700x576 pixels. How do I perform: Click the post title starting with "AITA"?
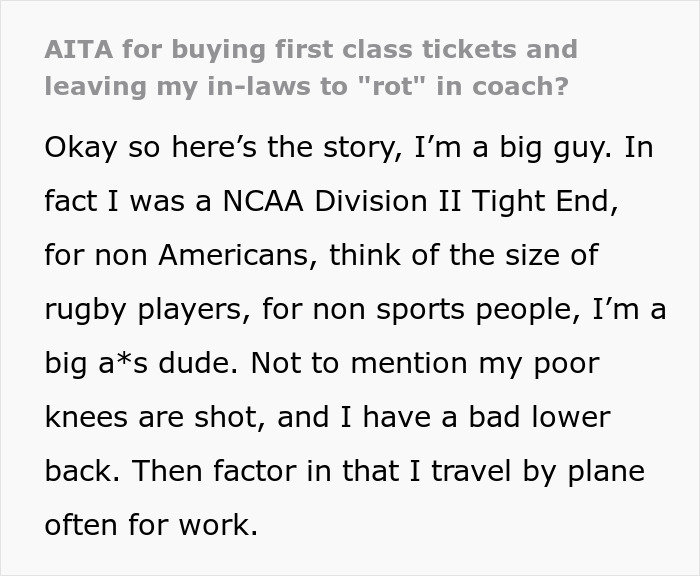coord(310,50)
